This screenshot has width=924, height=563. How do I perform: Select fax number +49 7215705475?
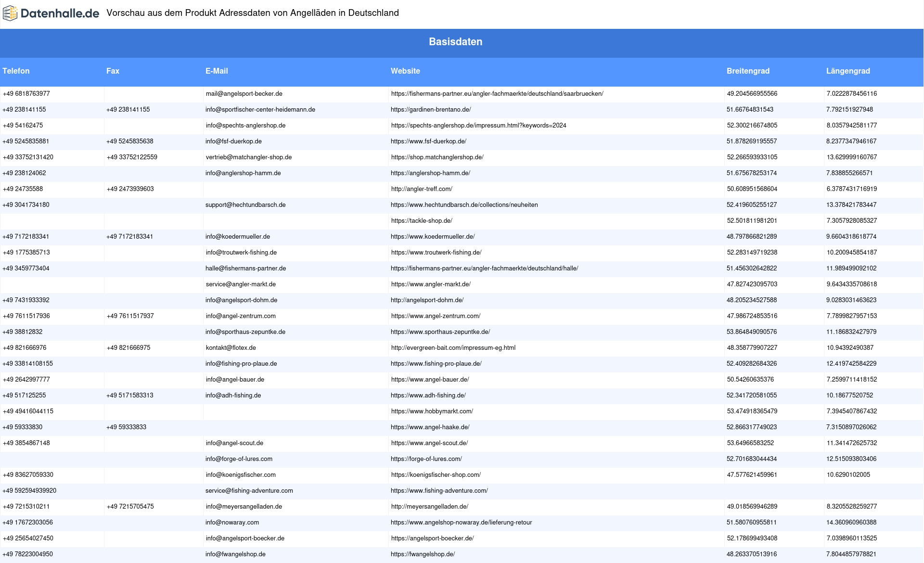coord(130,507)
